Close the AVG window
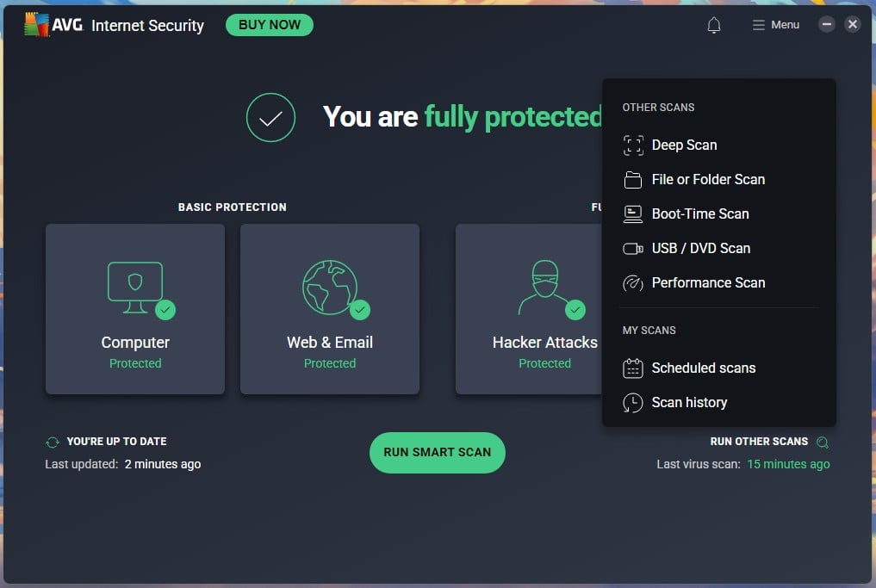 (852, 24)
